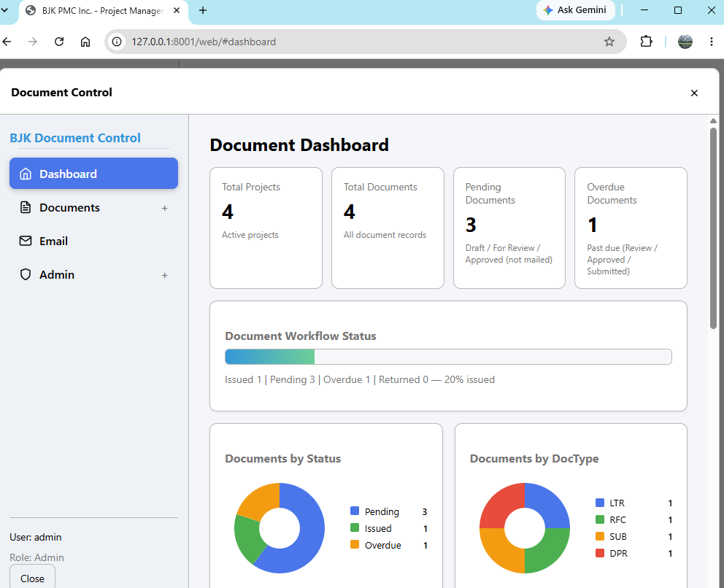Click the envelope icon beside Email

pos(26,241)
